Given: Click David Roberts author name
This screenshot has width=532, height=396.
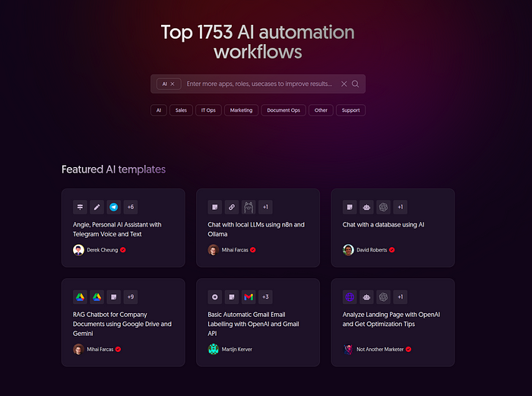Looking at the screenshot, I should coord(372,250).
